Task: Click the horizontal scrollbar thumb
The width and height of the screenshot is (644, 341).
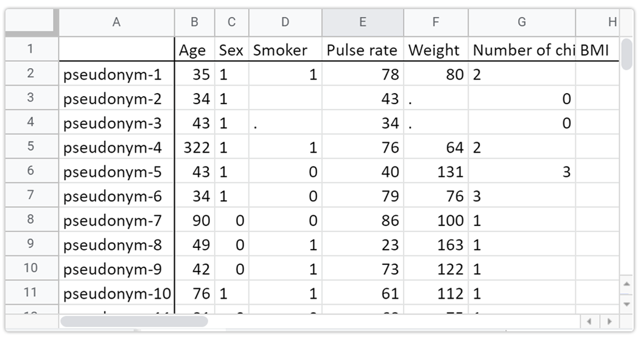Action: click(x=134, y=321)
